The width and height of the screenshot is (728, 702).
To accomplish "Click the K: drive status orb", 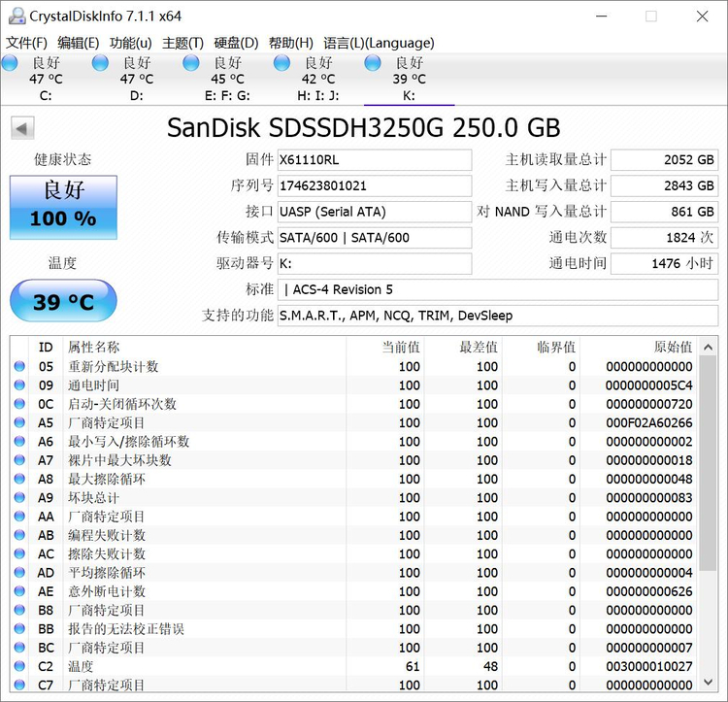I will (374, 63).
